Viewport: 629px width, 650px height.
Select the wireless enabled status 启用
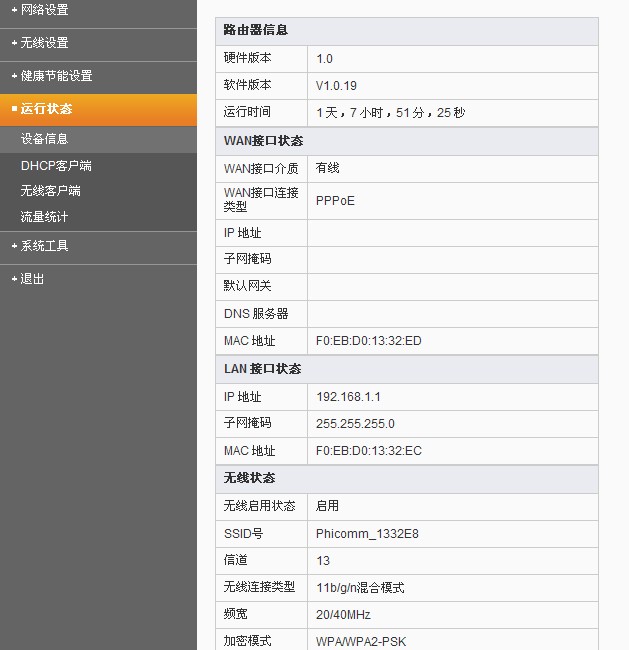(x=328, y=506)
